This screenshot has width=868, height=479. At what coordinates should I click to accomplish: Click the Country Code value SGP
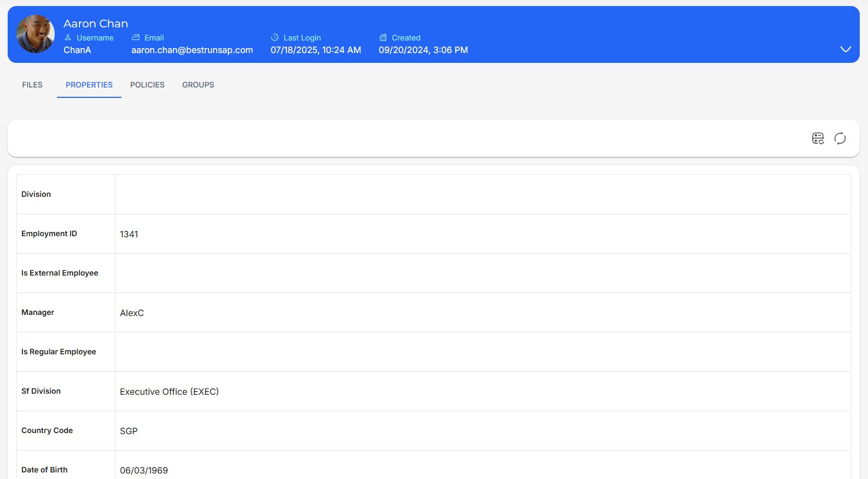coord(129,431)
